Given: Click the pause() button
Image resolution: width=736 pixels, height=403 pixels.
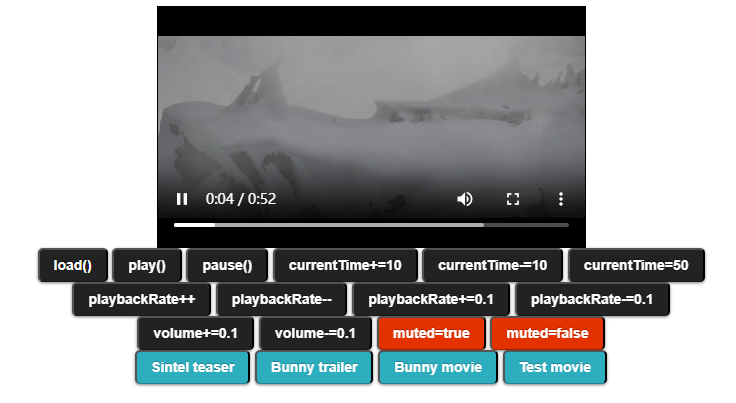Looking at the screenshot, I should coord(227,266).
